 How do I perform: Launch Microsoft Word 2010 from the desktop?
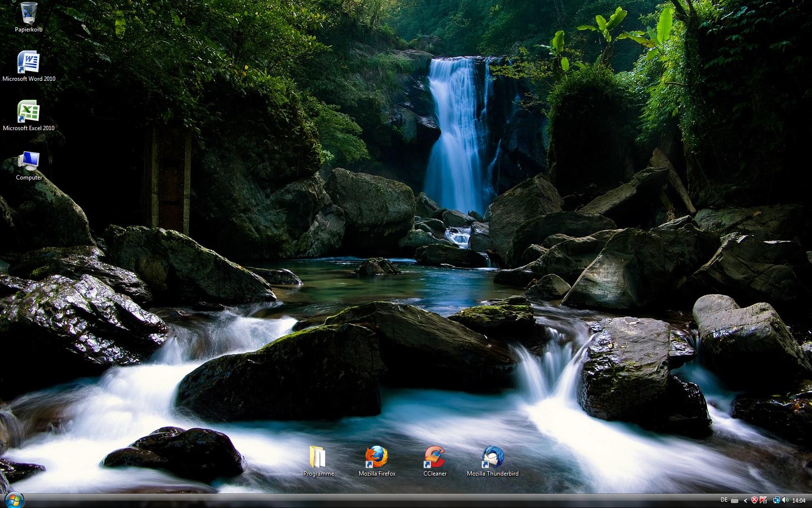point(29,60)
